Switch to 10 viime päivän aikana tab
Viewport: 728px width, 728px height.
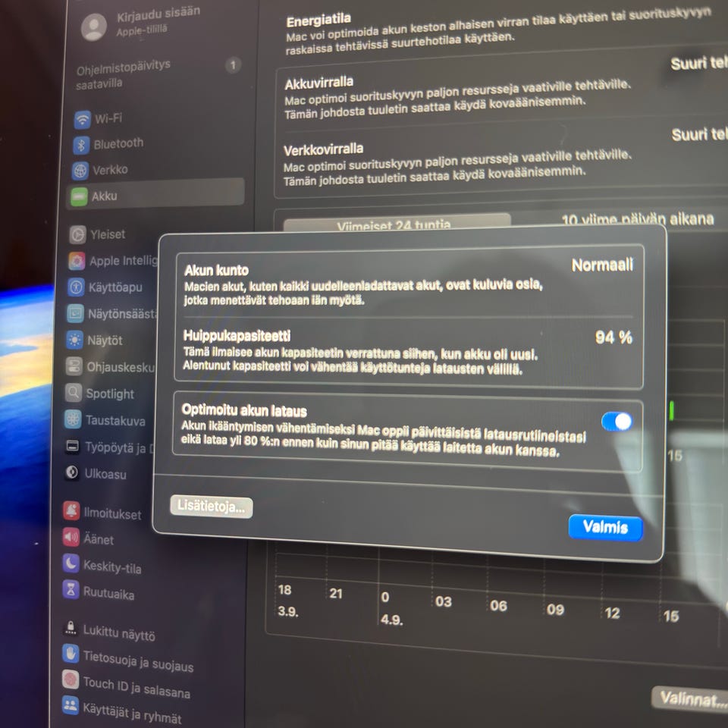click(x=637, y=219)
